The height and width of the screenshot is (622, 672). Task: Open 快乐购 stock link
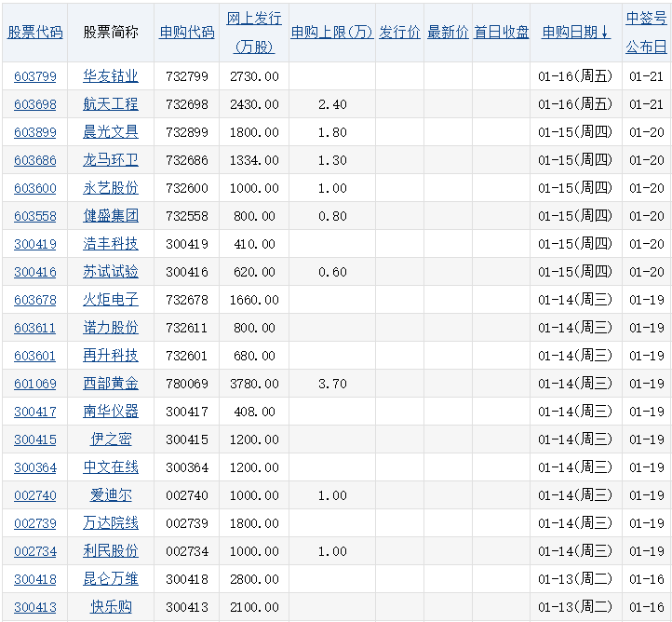[x=111, y=607]
